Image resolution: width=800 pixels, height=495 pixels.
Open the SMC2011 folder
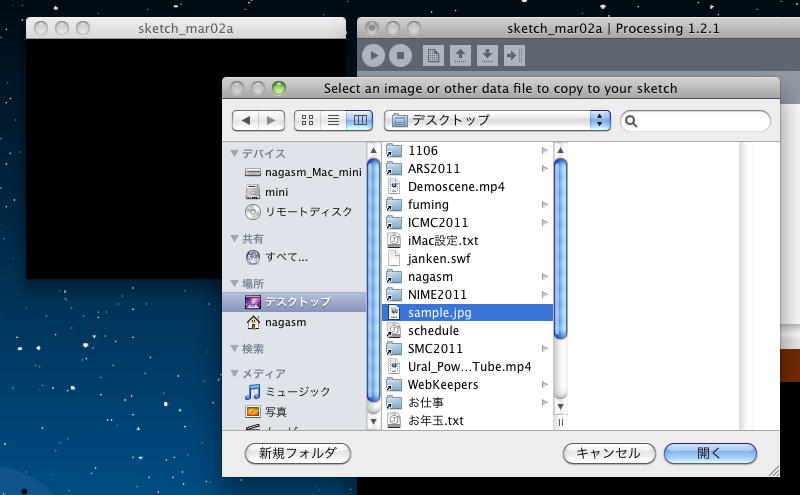(467, 349)
